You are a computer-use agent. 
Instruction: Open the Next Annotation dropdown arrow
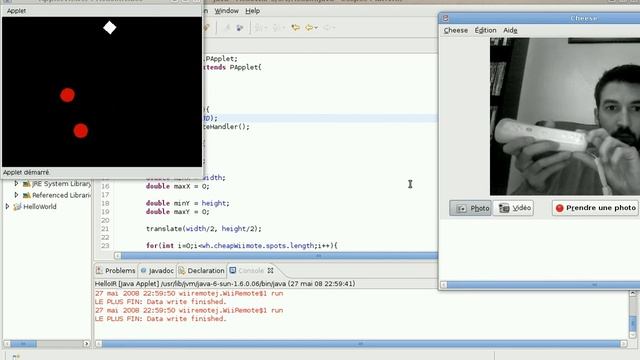coord(266,28)
